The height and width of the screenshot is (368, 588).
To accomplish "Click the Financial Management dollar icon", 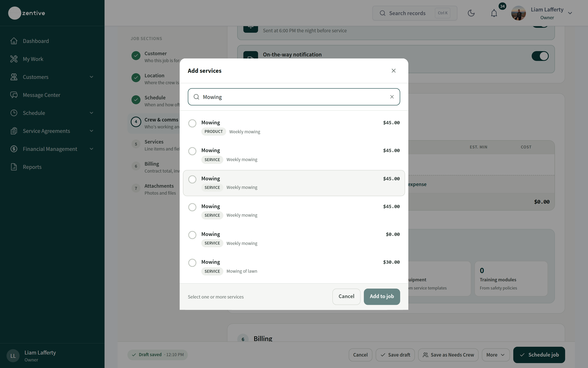I will click(x=14, y=149).
